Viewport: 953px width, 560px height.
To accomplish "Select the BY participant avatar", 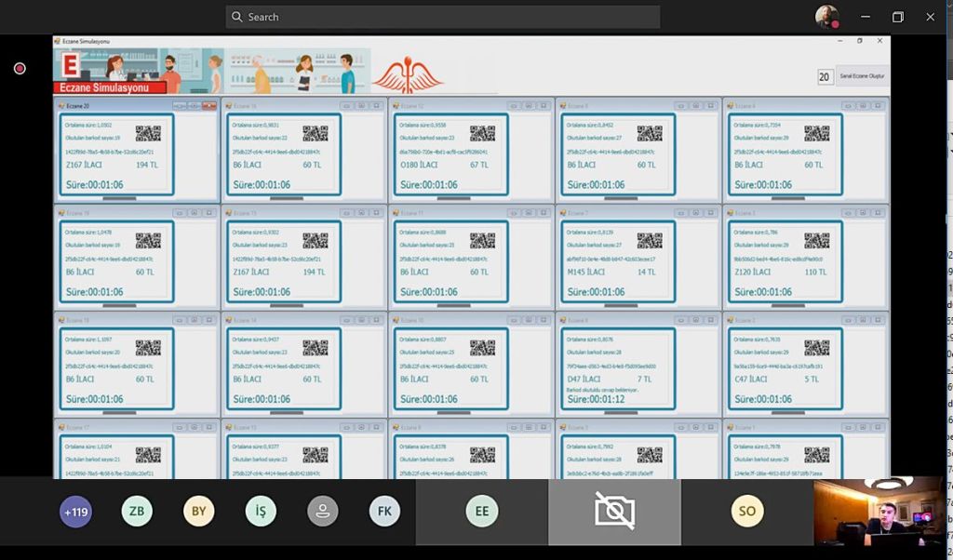I will (198, 511).
